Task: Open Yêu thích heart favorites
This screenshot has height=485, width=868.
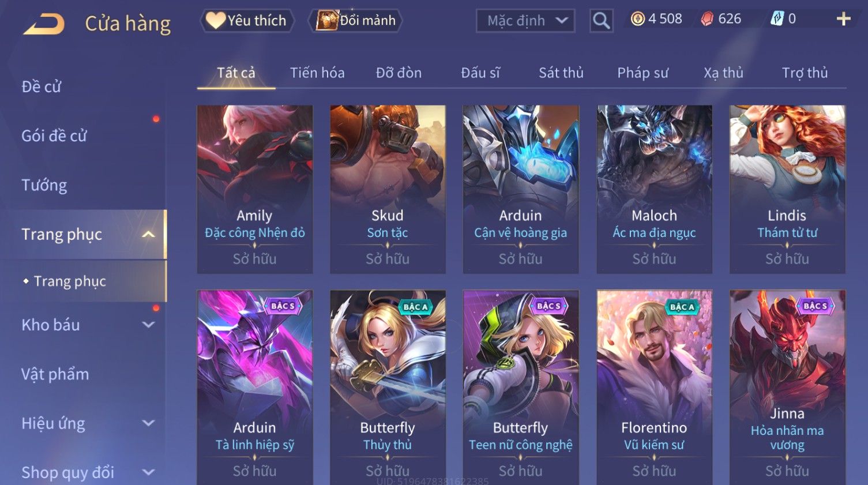Action: (x=247, y=20)
